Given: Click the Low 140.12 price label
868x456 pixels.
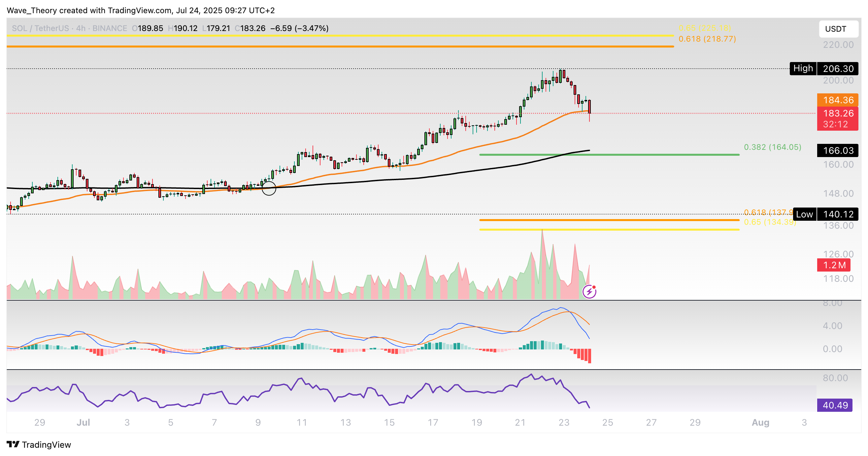Looking at the screenshot, I should (x=825, y=214).
